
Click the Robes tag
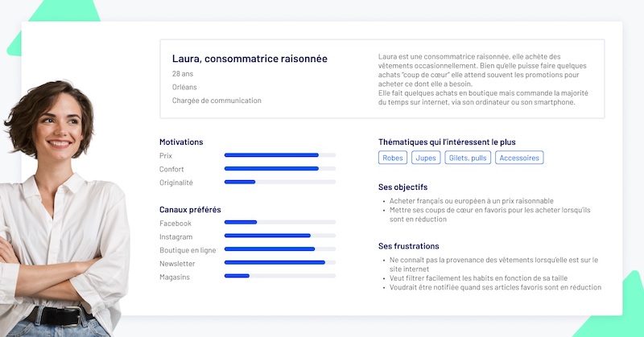(393, 158)
